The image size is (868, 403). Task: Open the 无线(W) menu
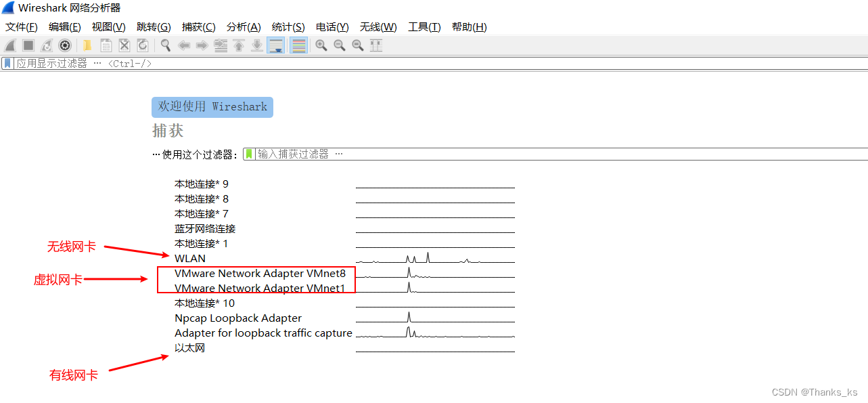[x=378, y=27]
